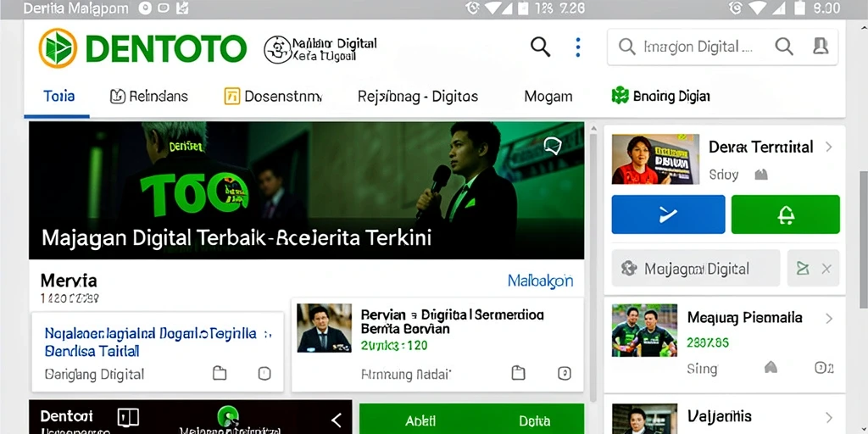Select the Dosenstnm tab

coord(272,97)
